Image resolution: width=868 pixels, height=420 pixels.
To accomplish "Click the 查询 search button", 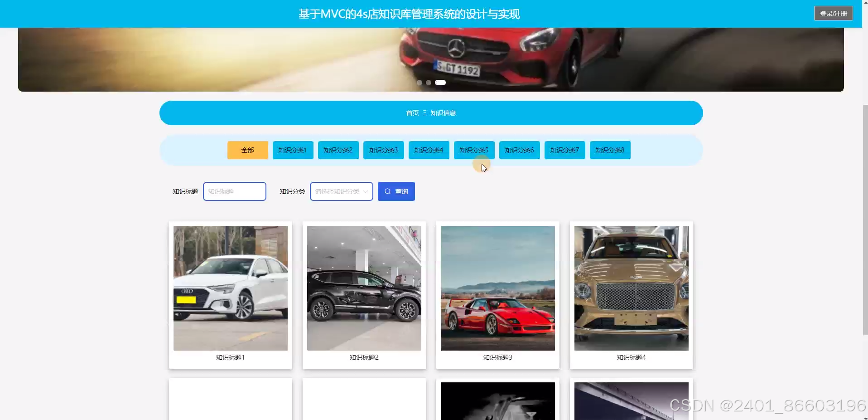I will (x=396, y=191).
